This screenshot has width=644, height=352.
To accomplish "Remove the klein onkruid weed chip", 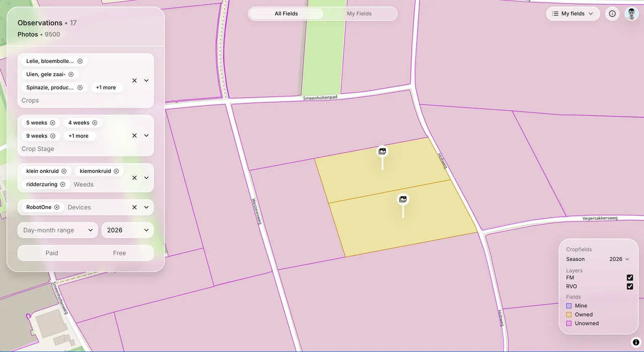I will click(64, 171).
